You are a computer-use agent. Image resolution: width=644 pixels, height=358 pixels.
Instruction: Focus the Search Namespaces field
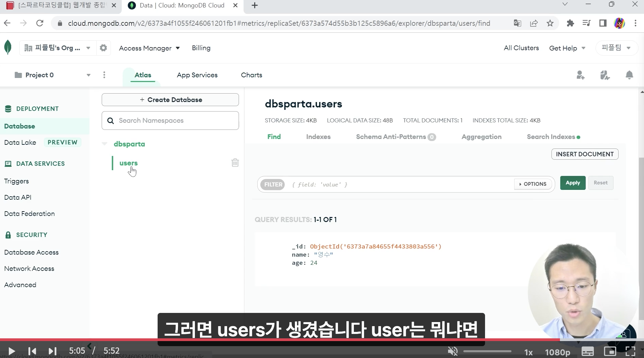pos(170,121)
